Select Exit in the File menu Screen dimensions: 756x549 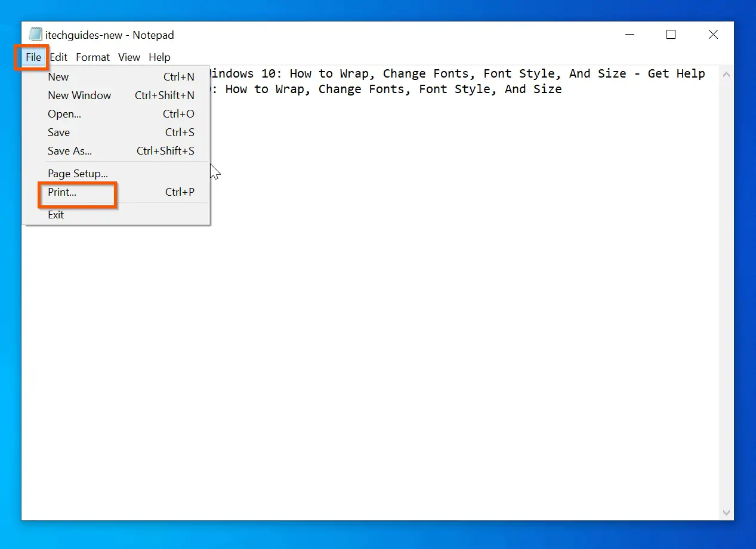pyautogui.click(x=116, y=215)
